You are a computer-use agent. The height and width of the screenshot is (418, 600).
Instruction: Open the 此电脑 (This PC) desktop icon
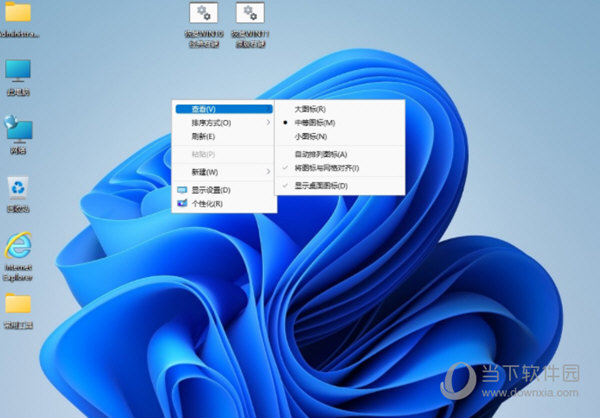(18, 77)
